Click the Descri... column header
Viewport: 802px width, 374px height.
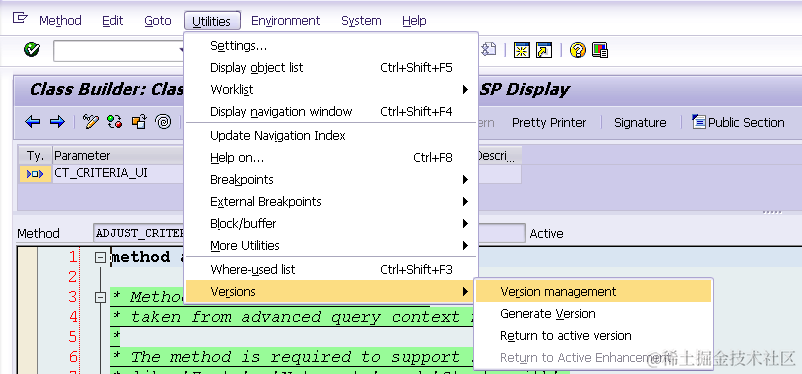click(x=499, y=156)
